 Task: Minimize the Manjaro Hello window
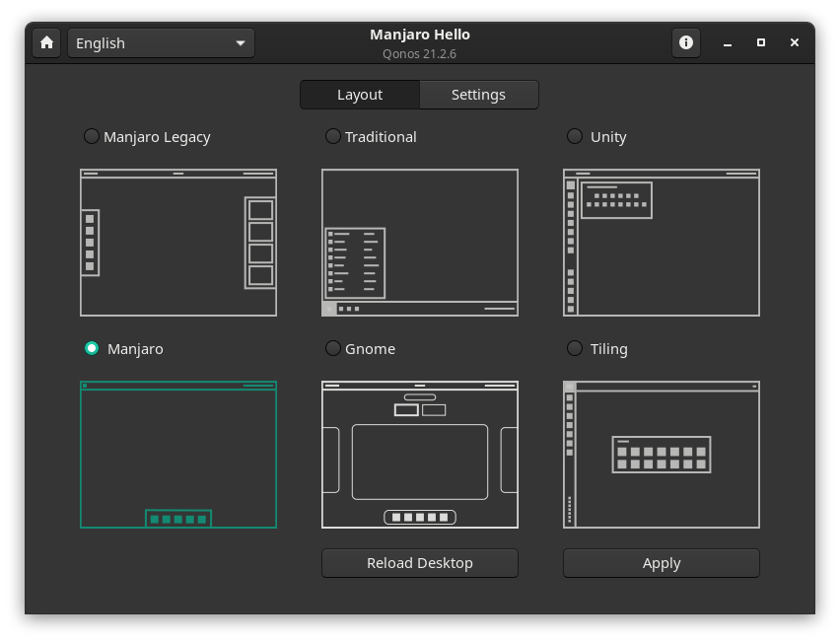(728, 43)
